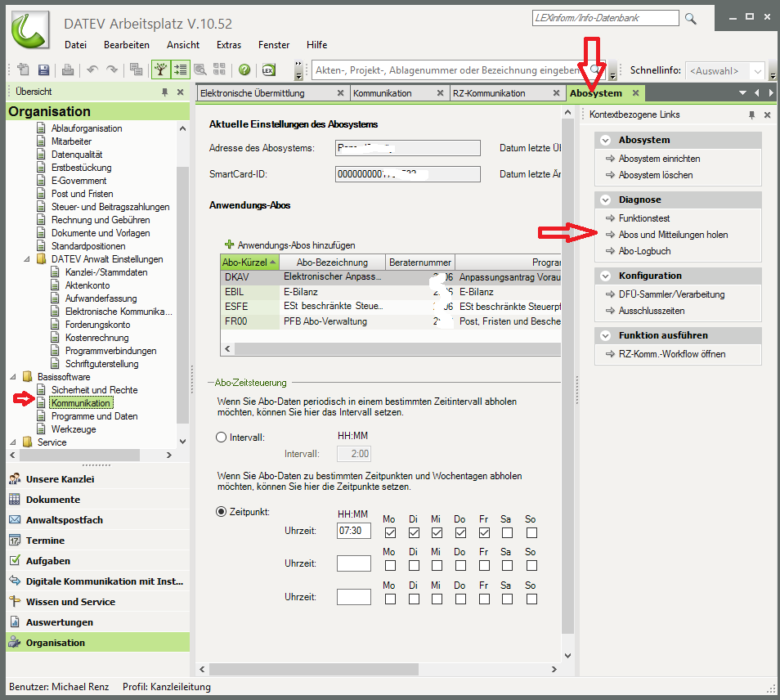The image size is (780, 700).
Task: Click the first Uhrzeit field showing 07:30
Action: click(x=353, y=531)
